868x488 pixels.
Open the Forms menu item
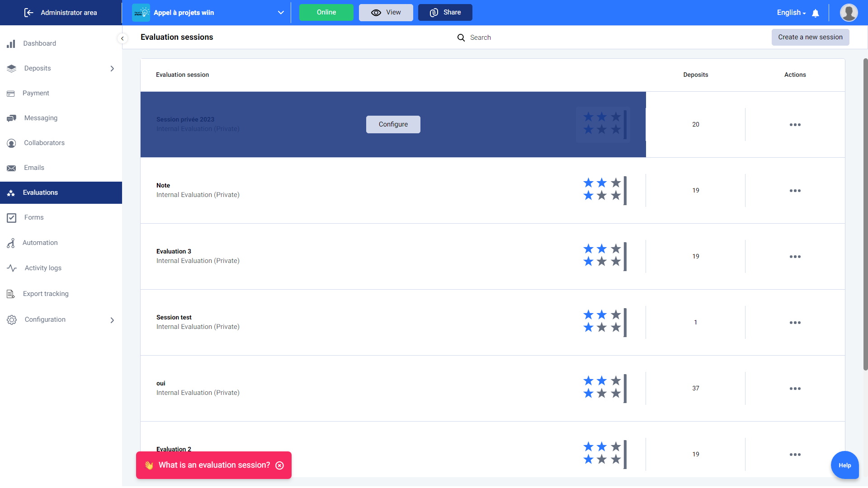(33, 217)
